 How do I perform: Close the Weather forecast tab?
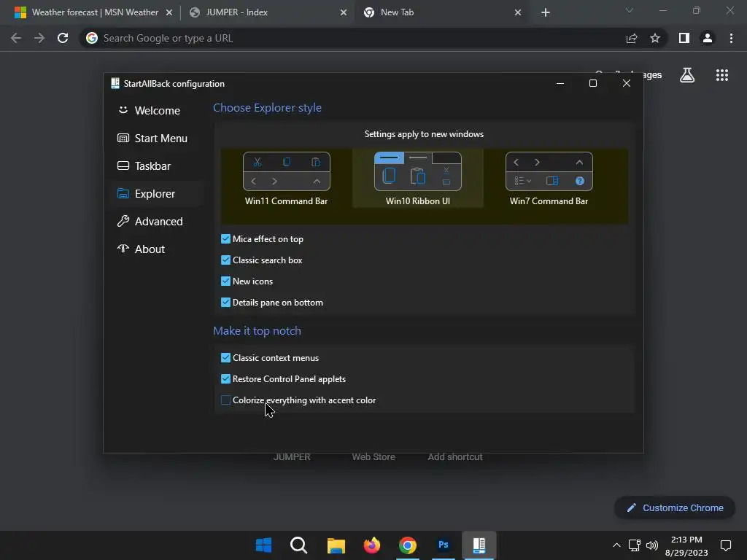tap(169, 12)
